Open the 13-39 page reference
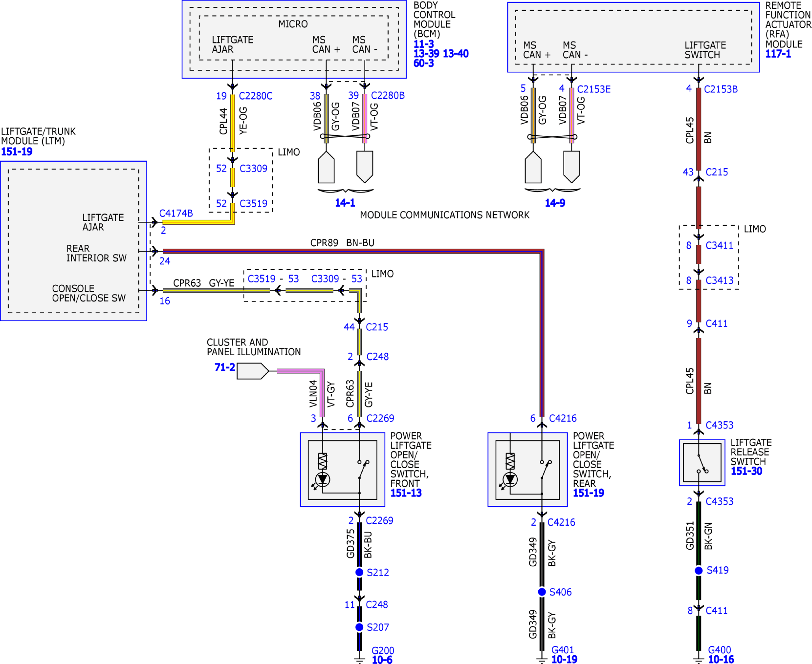 [x=426, y=53]
